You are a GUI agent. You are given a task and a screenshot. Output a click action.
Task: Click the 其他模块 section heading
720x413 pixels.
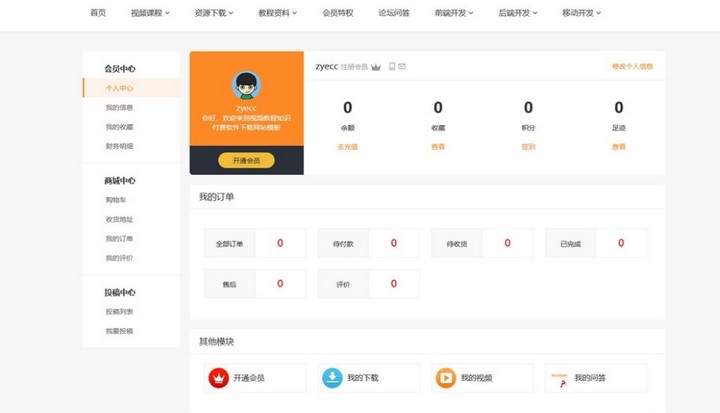(x=217, y=341)
